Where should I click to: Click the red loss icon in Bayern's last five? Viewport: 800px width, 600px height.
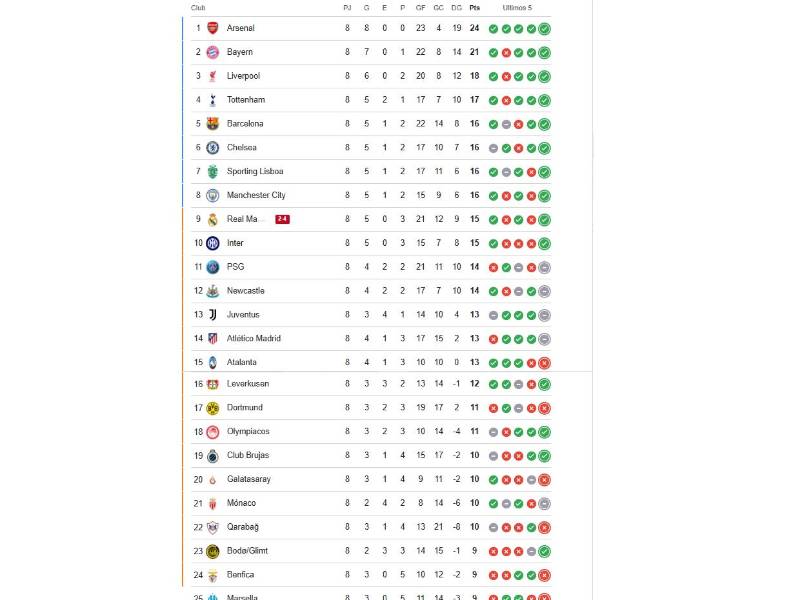(x=505, y=52)
